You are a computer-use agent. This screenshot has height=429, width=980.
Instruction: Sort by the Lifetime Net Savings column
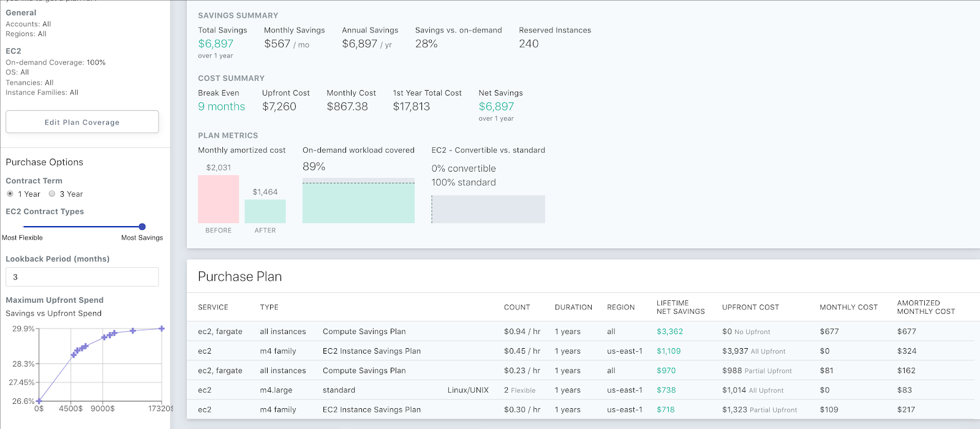click(680, 307)
